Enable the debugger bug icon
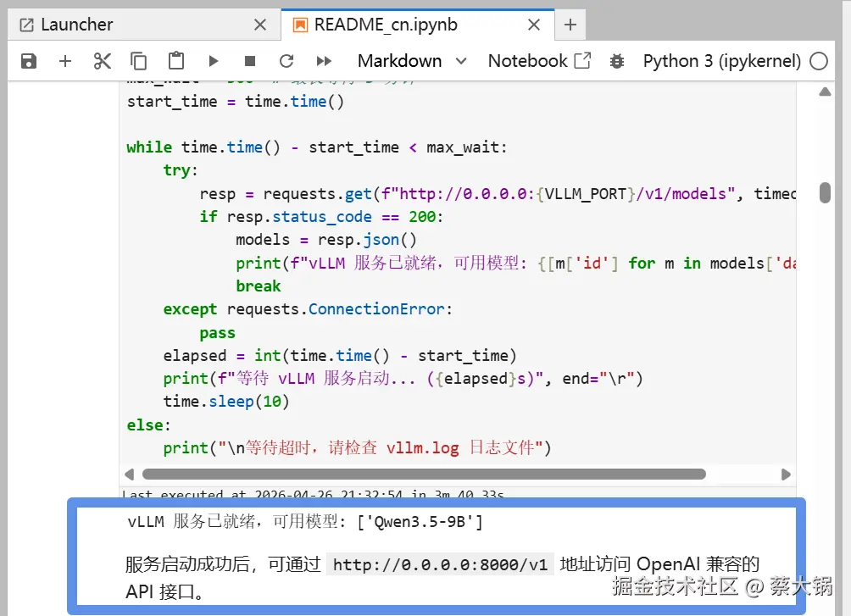 pyautogui.click(x=617, y=61)
